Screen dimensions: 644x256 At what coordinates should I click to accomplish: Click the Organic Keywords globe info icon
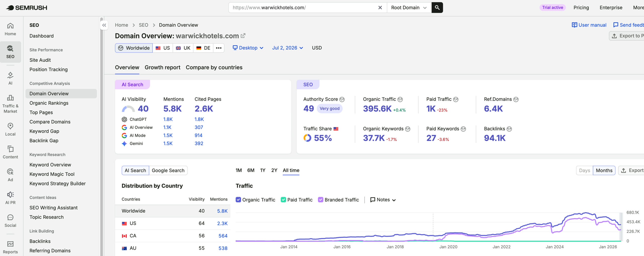pyautogui.click(x=408, y=129)
